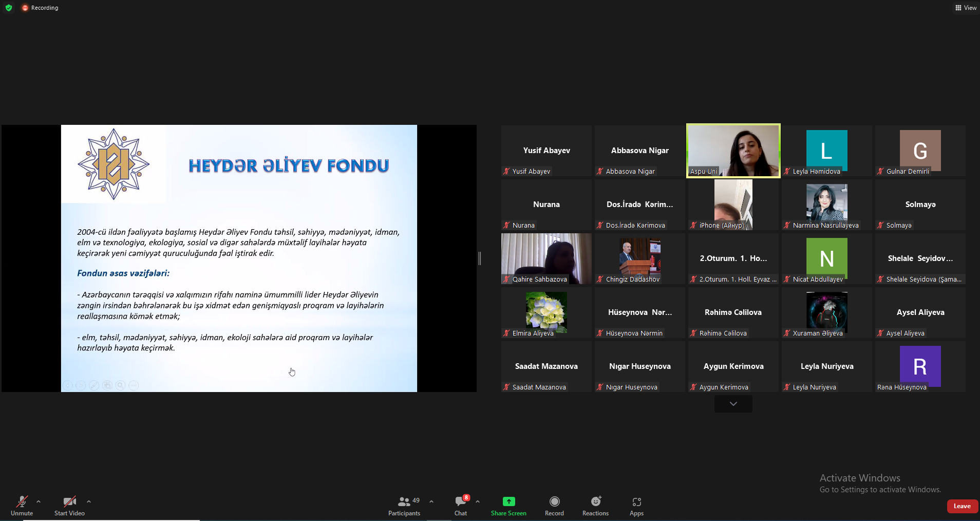Select Aygun Kerimova participant tile

(733, 366)
